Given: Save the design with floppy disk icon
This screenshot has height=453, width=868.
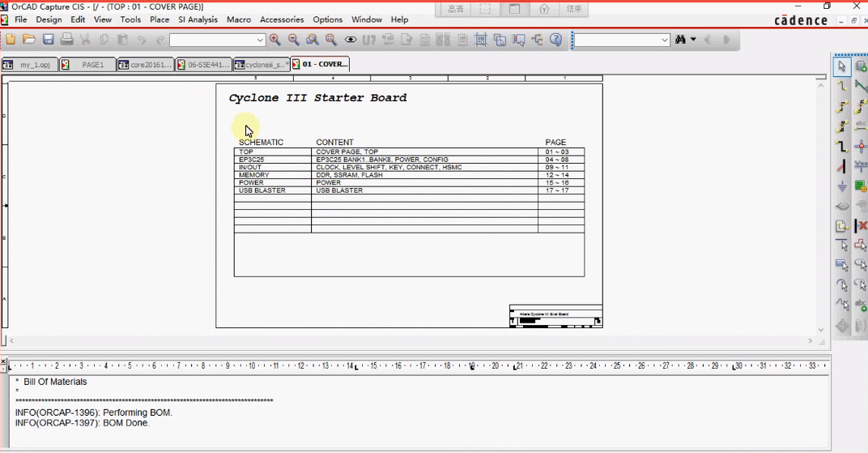Looking at the screenshot, I should (x=48, y=40).
